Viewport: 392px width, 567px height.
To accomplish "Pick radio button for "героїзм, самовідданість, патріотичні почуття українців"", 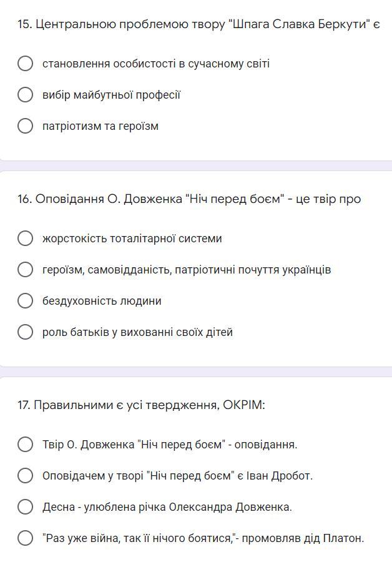I will 25,270.
